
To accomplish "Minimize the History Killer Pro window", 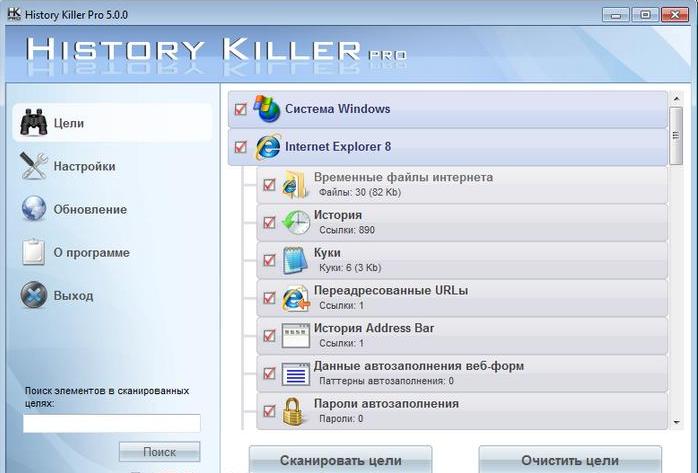I will pos(615,15).
